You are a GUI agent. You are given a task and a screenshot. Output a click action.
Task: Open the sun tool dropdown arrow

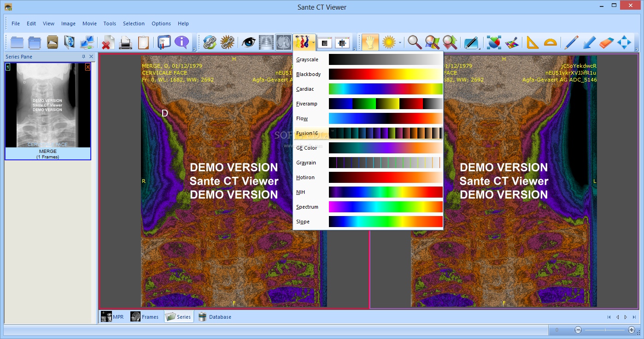[400, 42]
